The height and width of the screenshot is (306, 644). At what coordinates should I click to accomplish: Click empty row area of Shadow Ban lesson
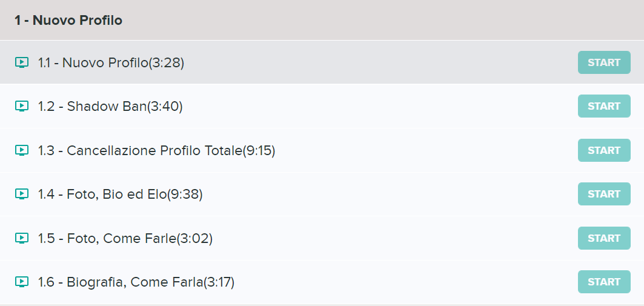tap(370, 106)
